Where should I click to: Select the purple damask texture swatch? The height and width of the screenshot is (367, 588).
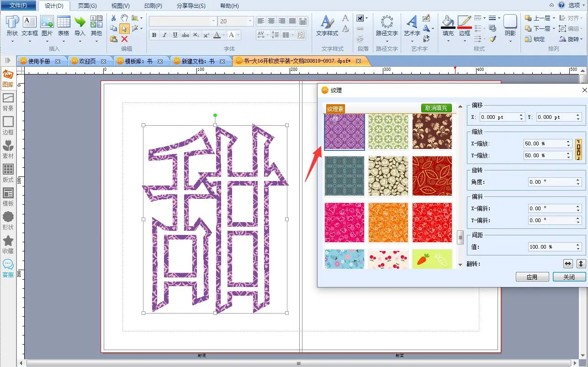344,132
